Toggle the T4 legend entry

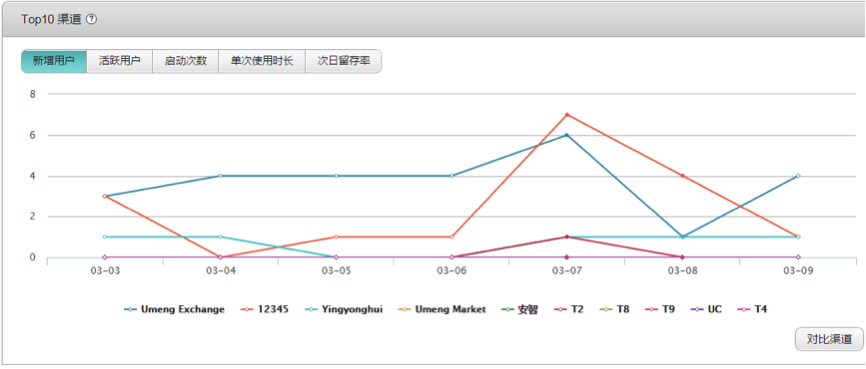tap(752, 309)
